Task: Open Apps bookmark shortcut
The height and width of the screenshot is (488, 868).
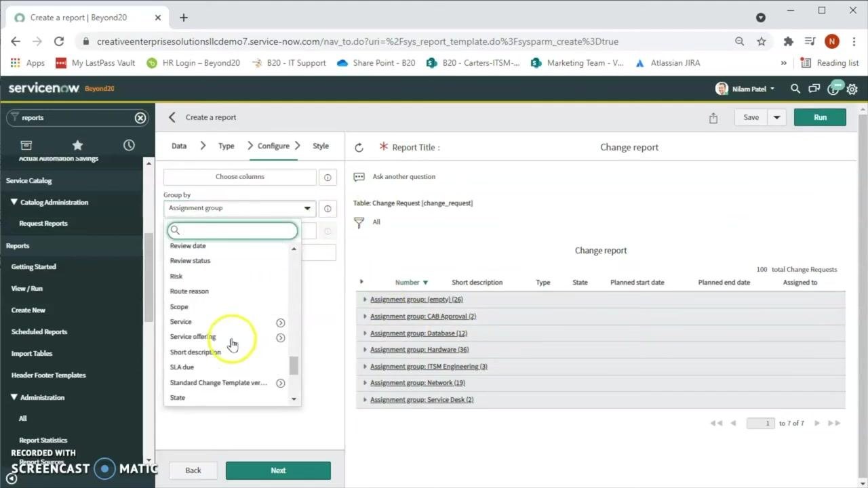Action: click(x=27, y=63)
